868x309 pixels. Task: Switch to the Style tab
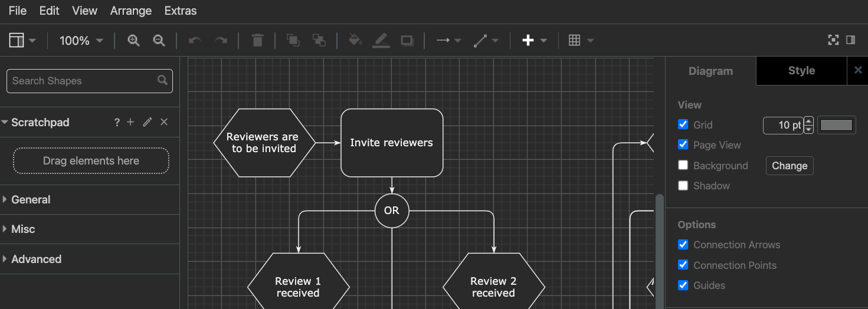point(801,71)
